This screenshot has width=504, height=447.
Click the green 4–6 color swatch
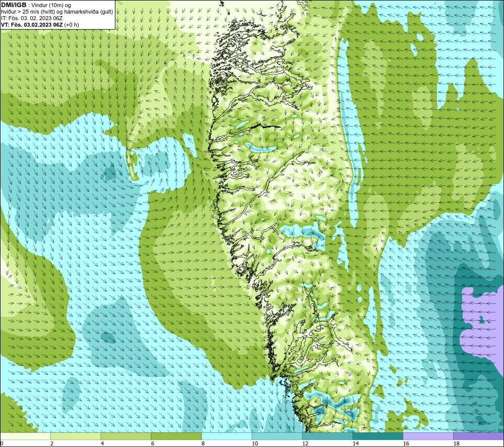pyautogui.click(x=125, y=436)
